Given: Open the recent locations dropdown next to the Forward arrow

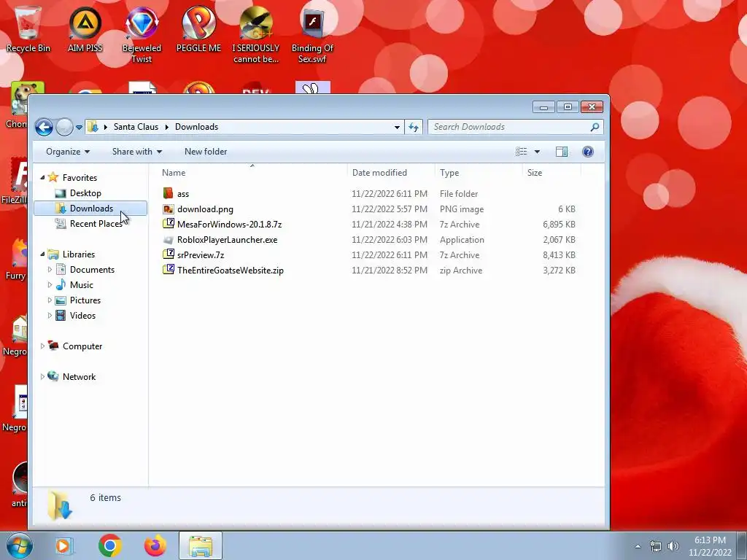Looking at the screenshot, I should pyautogui.click(x=79, y=127).
